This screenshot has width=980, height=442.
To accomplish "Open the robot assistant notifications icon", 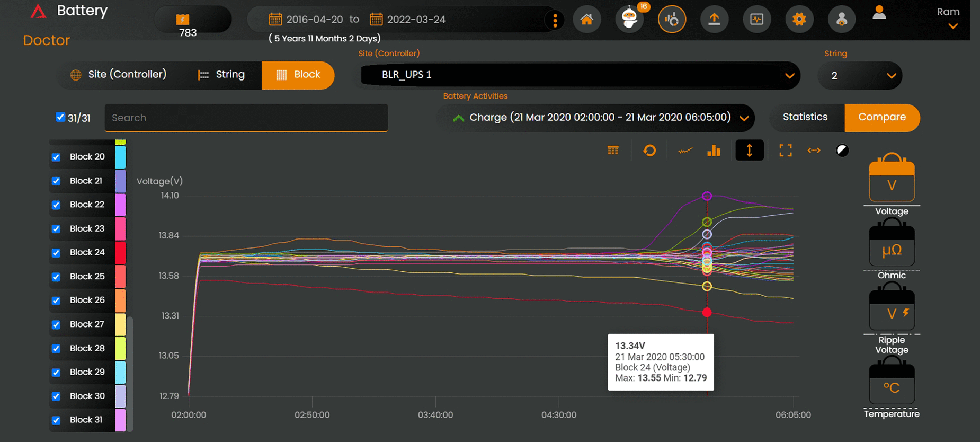I will (x=629, y=20).
